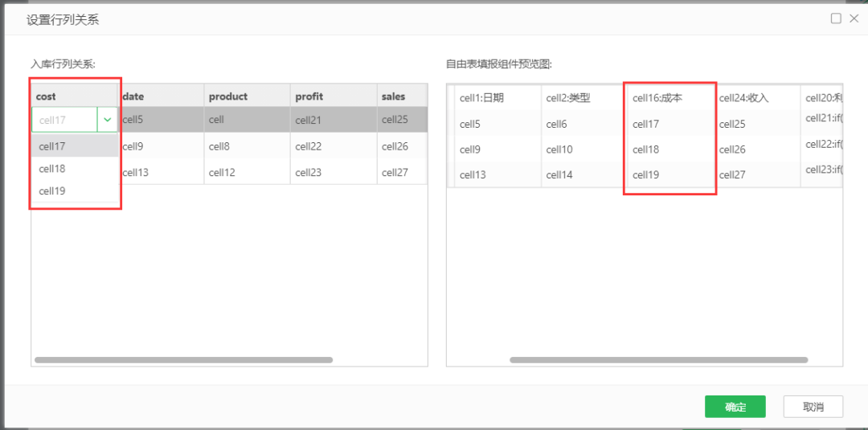Image resolution: width=868 pixels, height=430 pixels.
Task: Click the left table horizontal scrollbar
Action: click(x=183, y=360)
